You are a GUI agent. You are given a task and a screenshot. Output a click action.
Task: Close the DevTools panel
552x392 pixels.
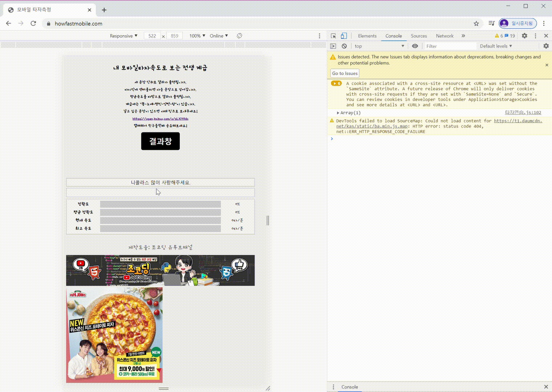pos(546,36)
